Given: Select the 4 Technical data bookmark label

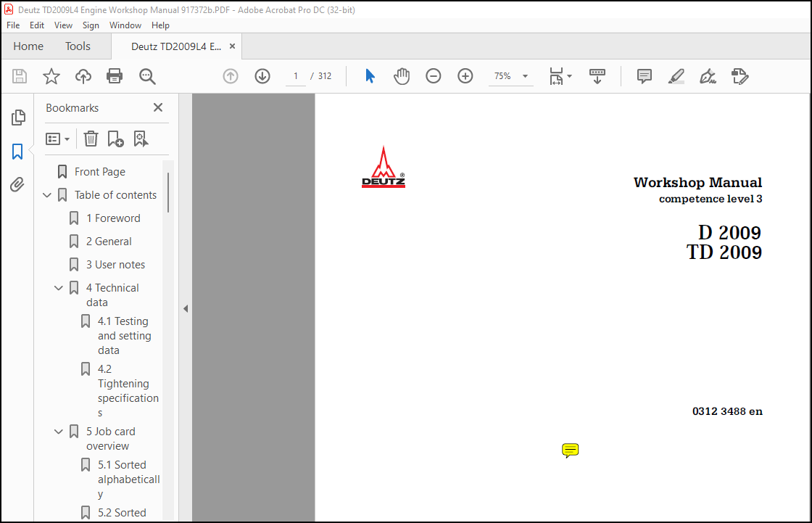Looking at the screenshot, I should point(112,295).
